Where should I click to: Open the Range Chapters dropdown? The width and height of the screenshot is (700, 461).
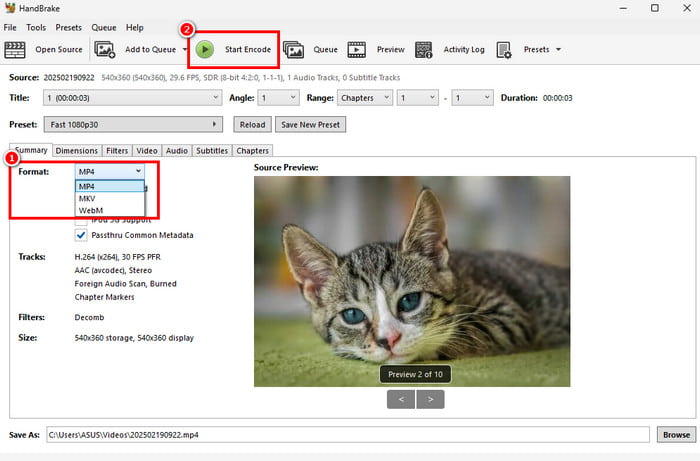(365, 98)
